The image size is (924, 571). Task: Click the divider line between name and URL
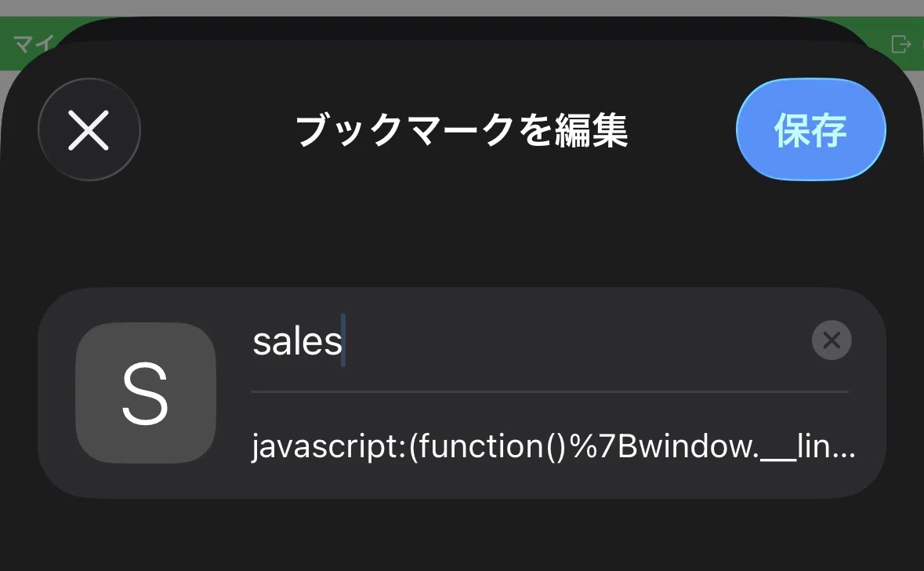[550, 391]
